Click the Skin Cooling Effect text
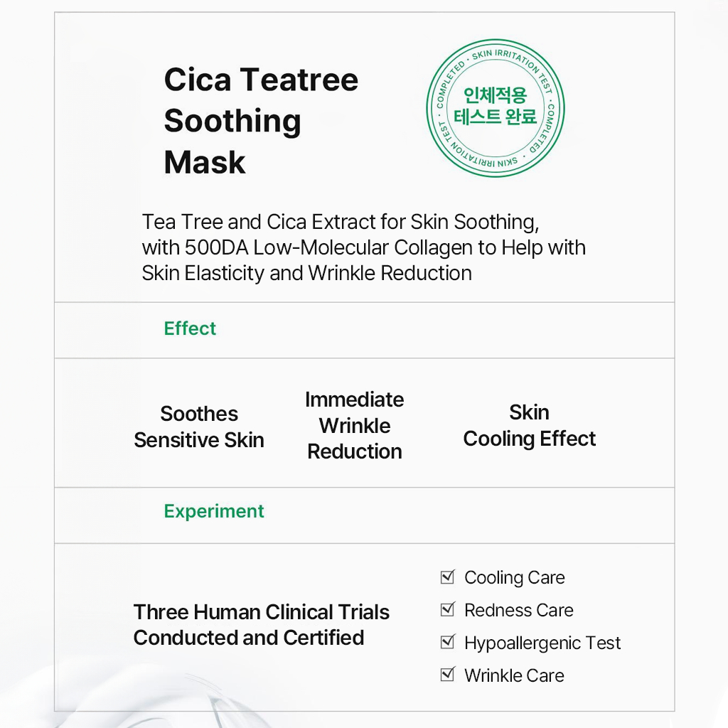Image resolution: width=728 pixels, height=728 pixels. coord(530,426)
